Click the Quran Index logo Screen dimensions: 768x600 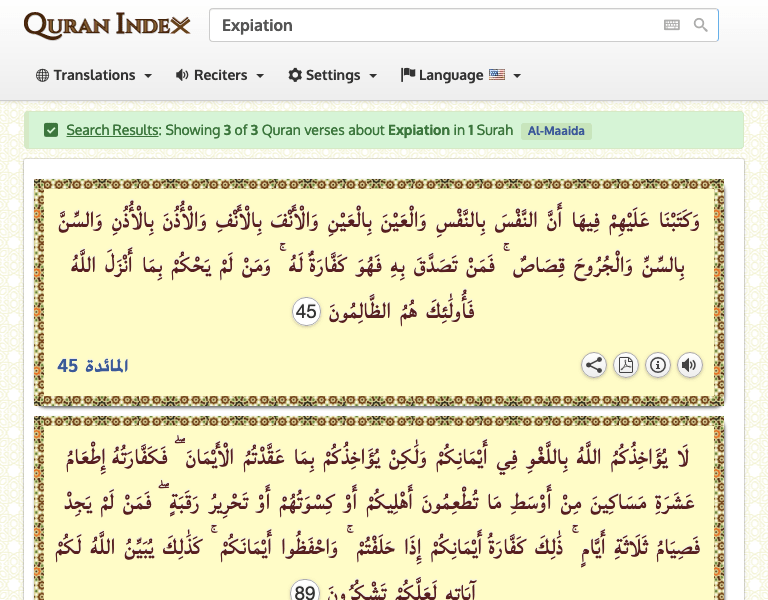click(x=107, y=25)
